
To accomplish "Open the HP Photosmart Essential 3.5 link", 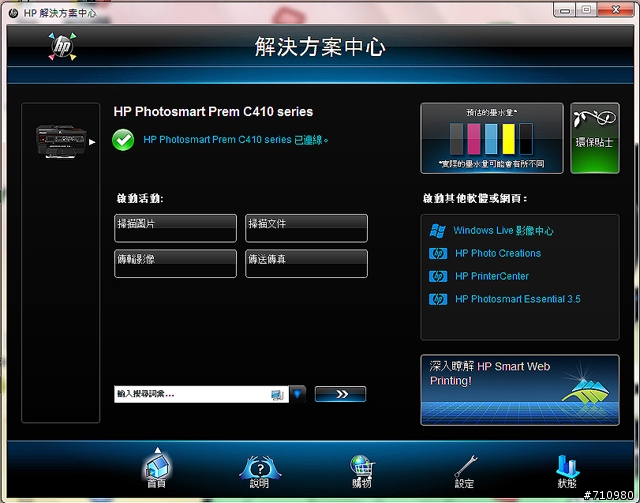I will coord(518,299).
